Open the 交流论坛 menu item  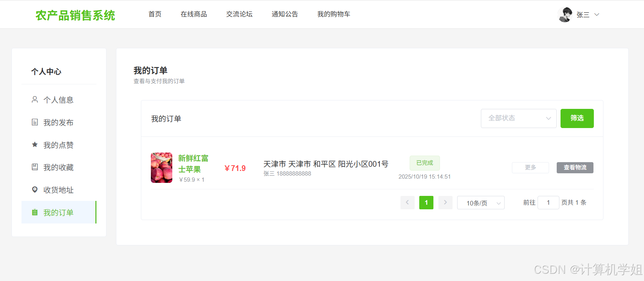[x=239, y=14]
